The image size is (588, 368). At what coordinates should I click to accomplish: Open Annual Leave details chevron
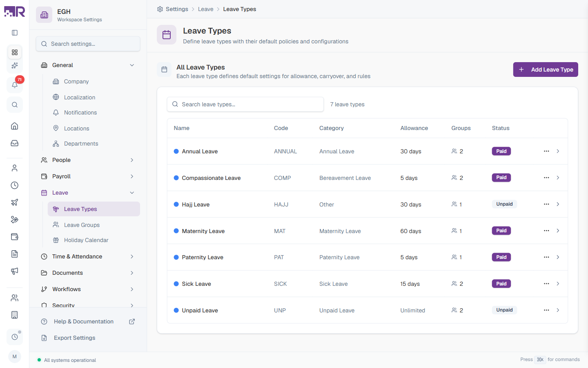point(558,151)
